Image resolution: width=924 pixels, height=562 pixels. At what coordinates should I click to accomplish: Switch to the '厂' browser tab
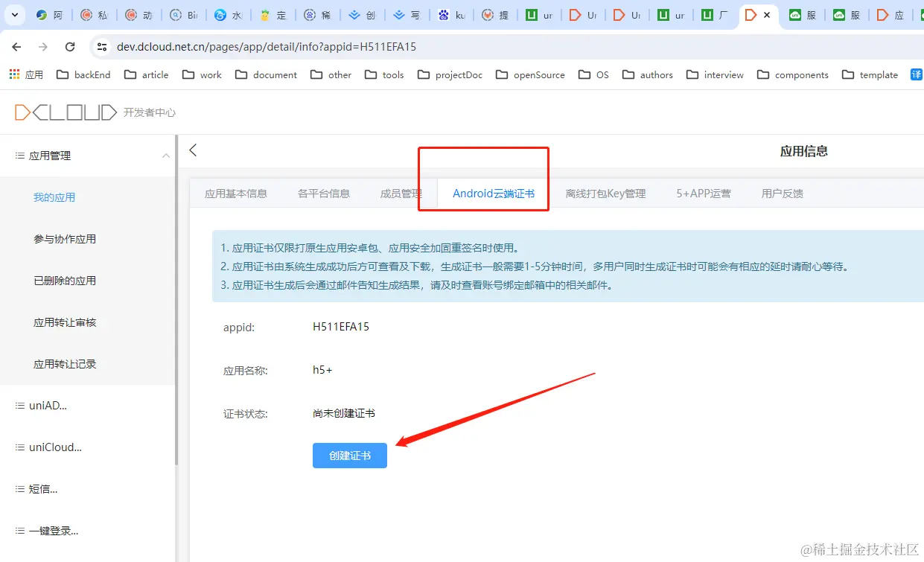(x=715, y=15)
